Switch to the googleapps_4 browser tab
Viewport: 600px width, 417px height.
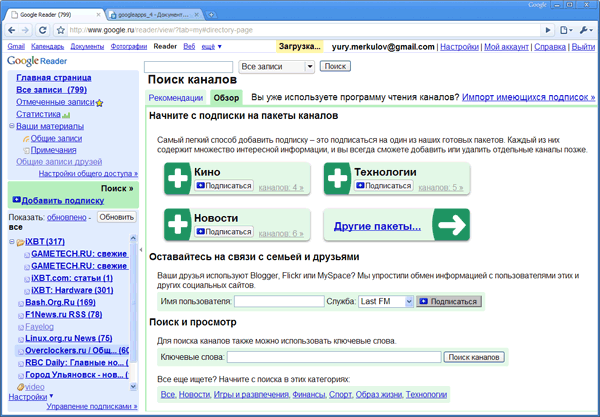click(153, 15)
